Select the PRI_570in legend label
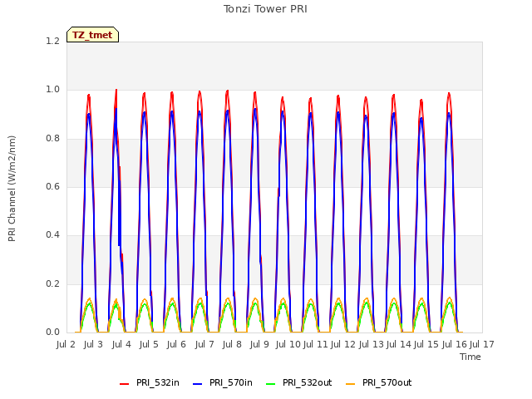 (231, 382)
